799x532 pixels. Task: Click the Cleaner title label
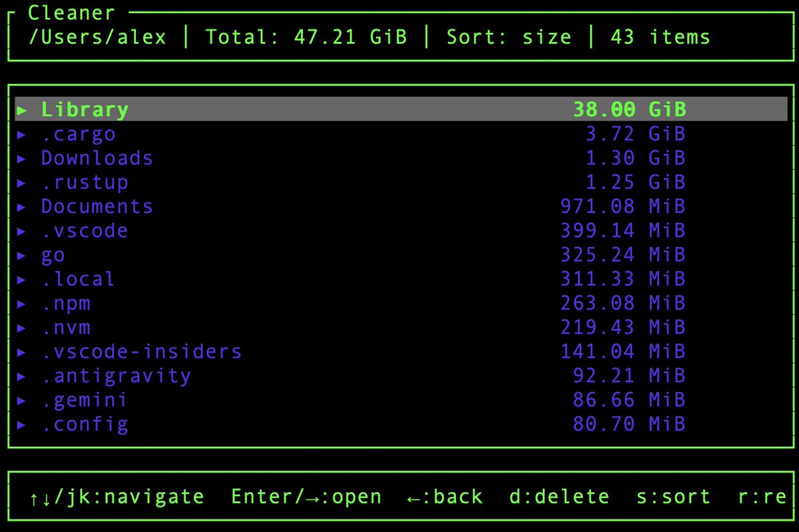pyautogui.click(x=72, y=12)
